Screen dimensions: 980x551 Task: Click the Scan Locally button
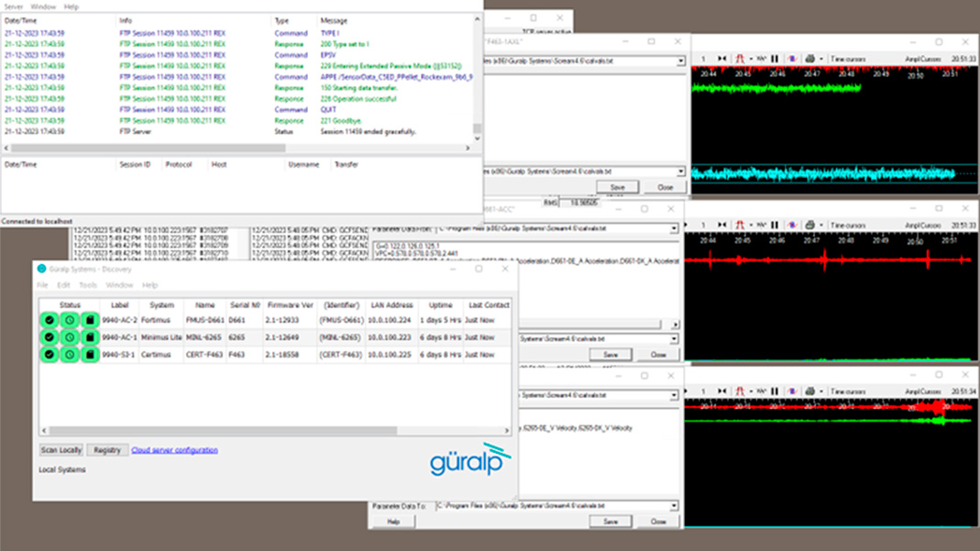pyautogui.click(x=61, y=450)
